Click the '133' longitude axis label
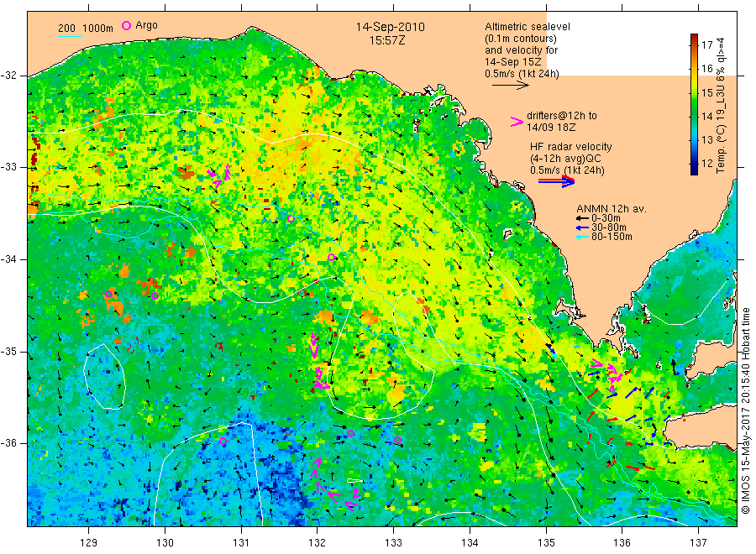Screen dimensions: 756x554 [x=393, y=543]
